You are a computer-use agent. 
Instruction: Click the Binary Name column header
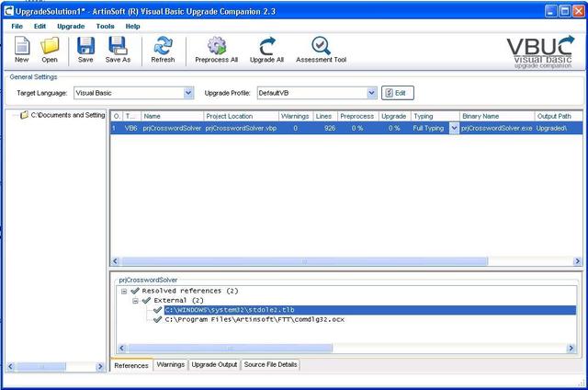coord(497,117)
